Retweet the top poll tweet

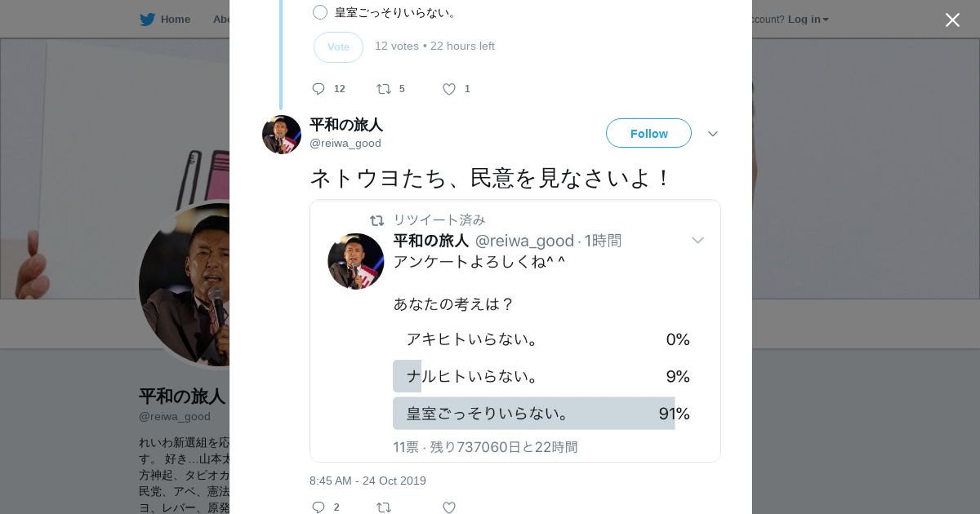(x=384, y=89)
